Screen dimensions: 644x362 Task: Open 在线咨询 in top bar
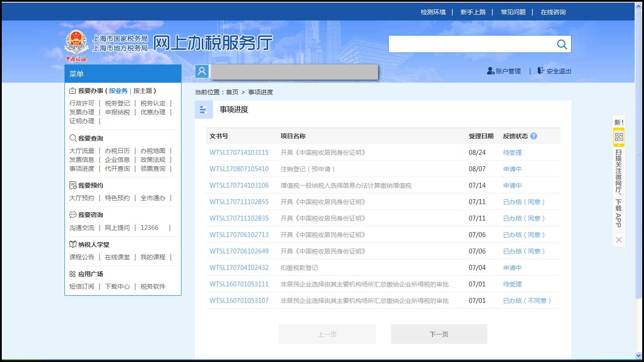[x=553, y=12]
